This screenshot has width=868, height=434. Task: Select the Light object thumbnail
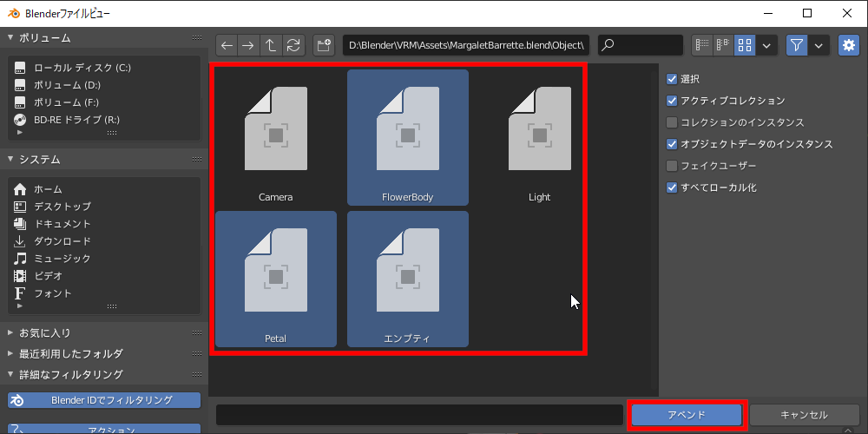[x=539, y=137]
